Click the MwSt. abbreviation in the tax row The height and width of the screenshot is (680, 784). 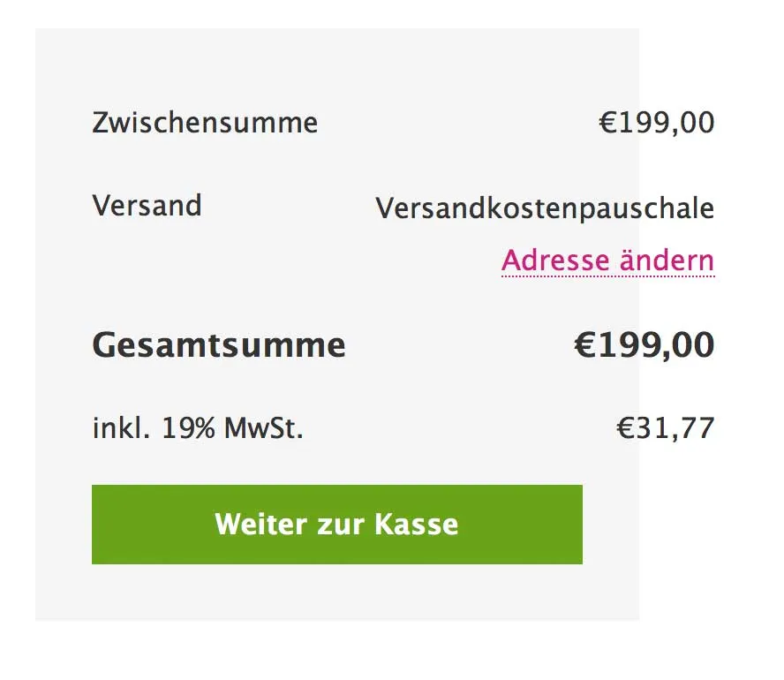click(263, 428)
